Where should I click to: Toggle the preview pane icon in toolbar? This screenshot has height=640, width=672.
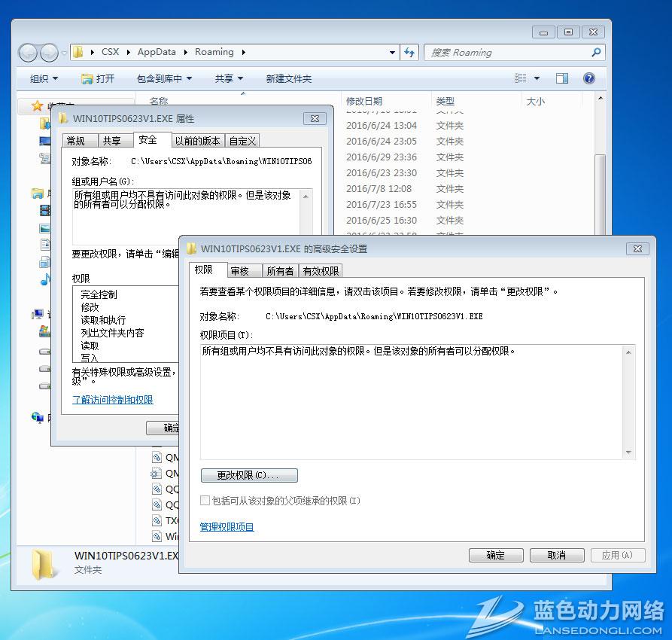click(x=561, y=78)
